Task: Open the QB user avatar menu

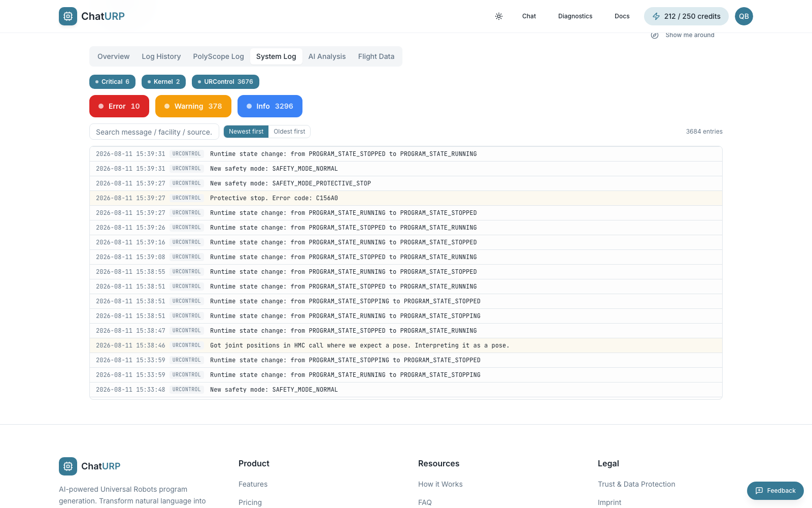Action: coord(744,16)
